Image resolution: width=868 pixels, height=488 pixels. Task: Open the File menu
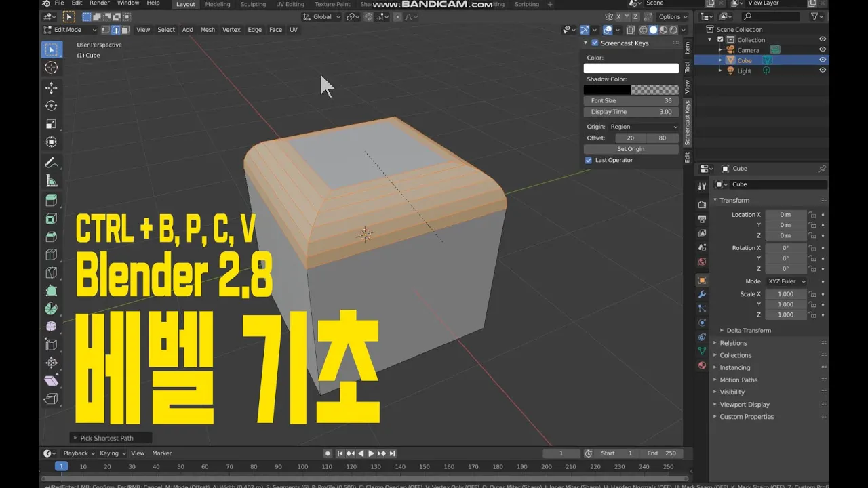click(59, 3)
